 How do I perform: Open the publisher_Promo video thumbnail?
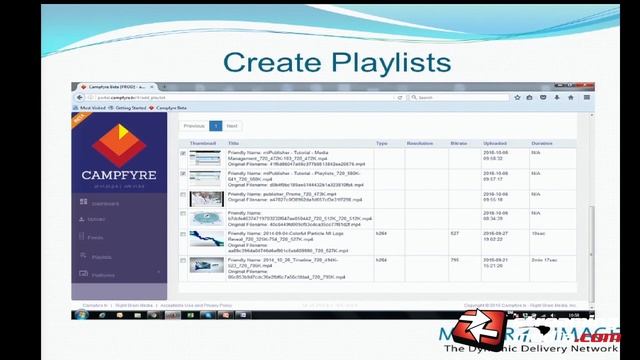click(207, 199)
